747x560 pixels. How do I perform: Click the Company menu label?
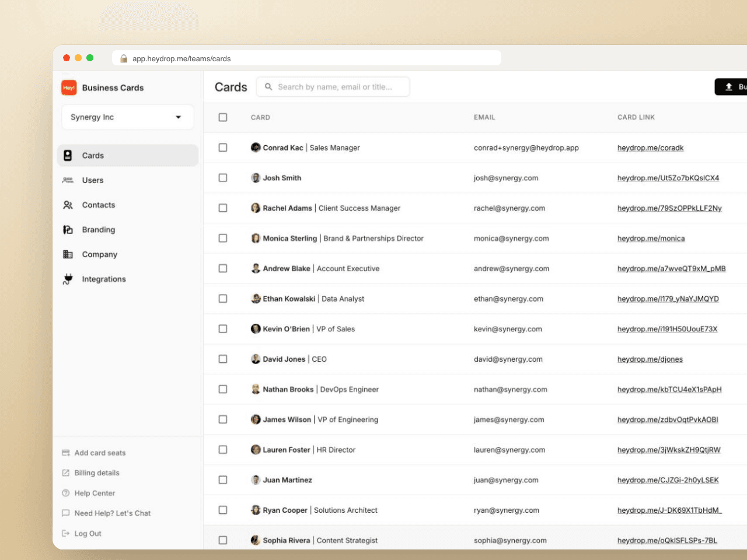100,255
